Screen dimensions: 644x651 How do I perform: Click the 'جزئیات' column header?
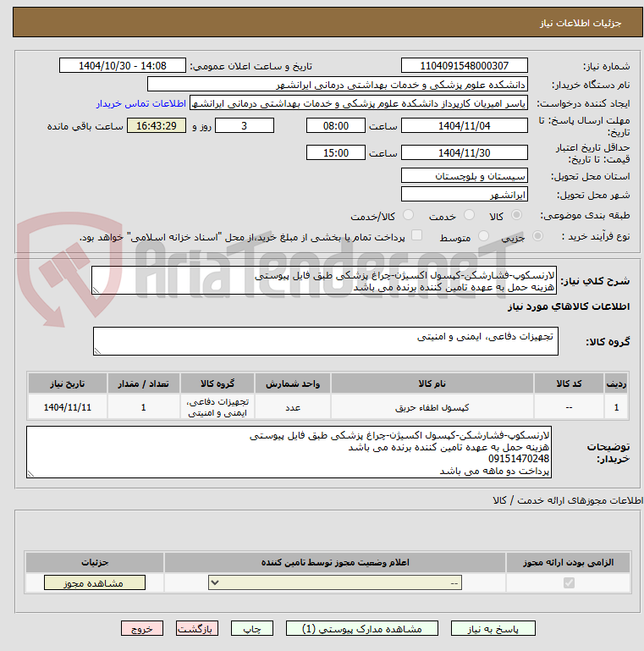pos(95,562)
